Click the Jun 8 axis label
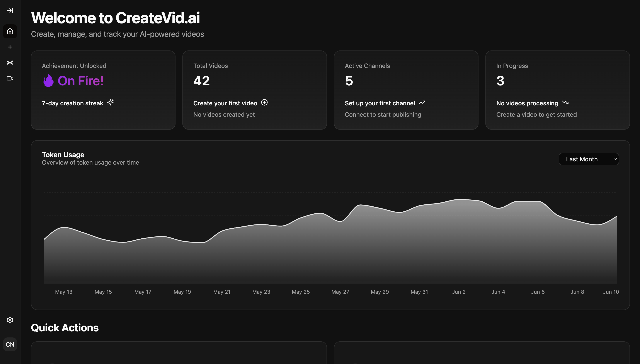 577,292
